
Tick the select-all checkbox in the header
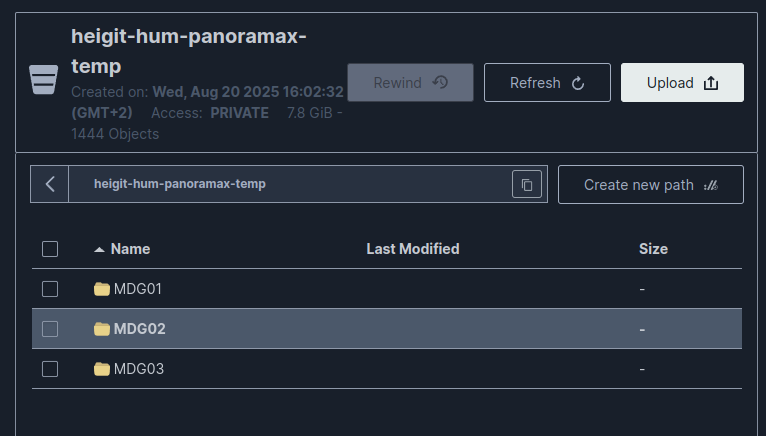(x=50, y=249)
